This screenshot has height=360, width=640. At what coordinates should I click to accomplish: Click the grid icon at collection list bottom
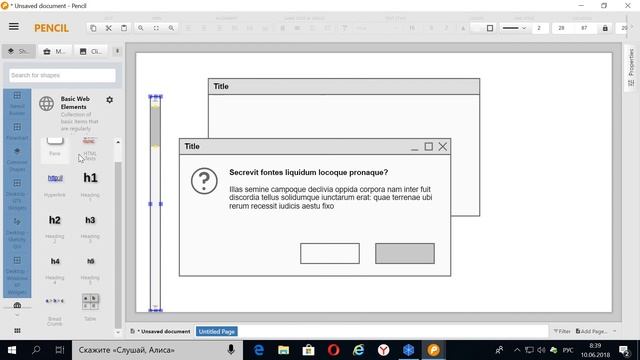[x=17, y=331]
